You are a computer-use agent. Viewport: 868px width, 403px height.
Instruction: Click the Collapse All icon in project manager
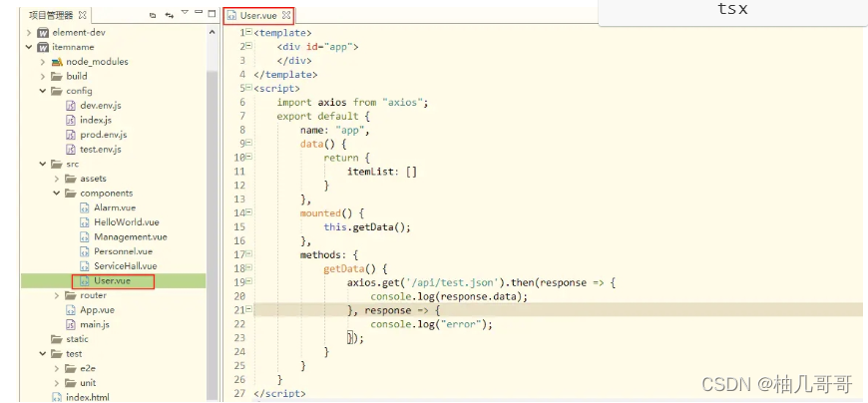click(153, 16)
